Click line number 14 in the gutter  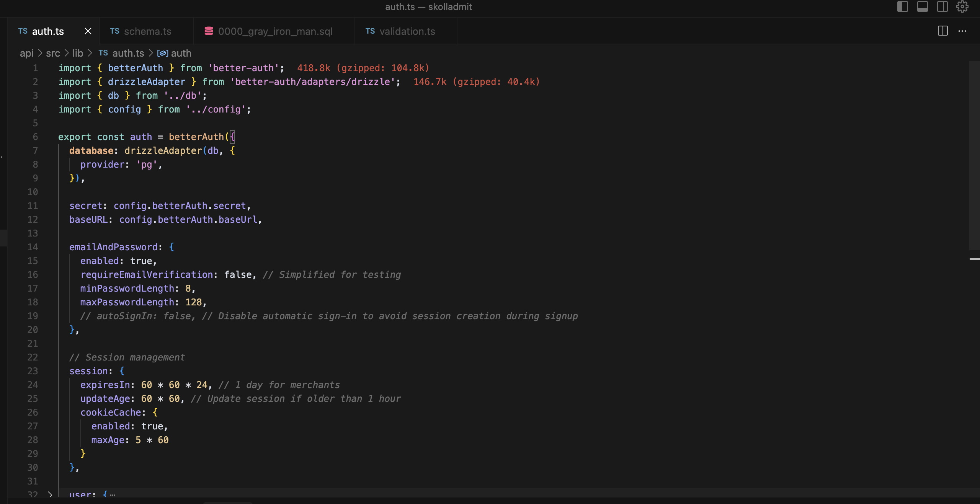point(33,247)
